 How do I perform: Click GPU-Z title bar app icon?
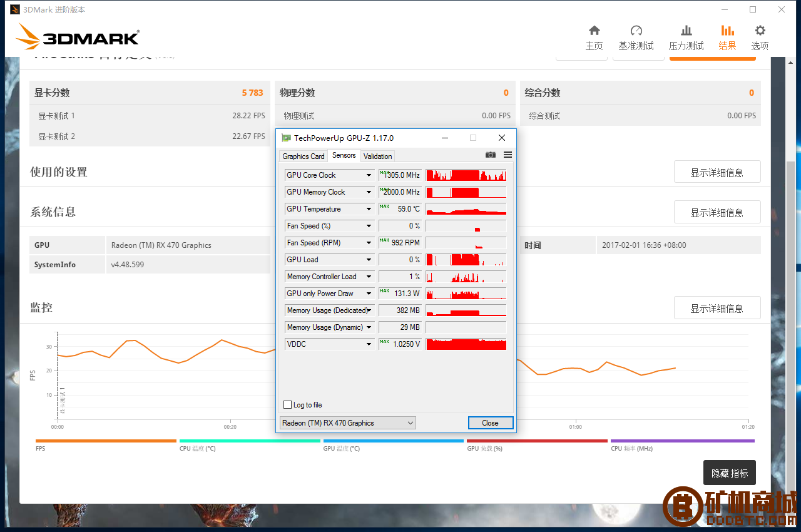click(286, 138)
